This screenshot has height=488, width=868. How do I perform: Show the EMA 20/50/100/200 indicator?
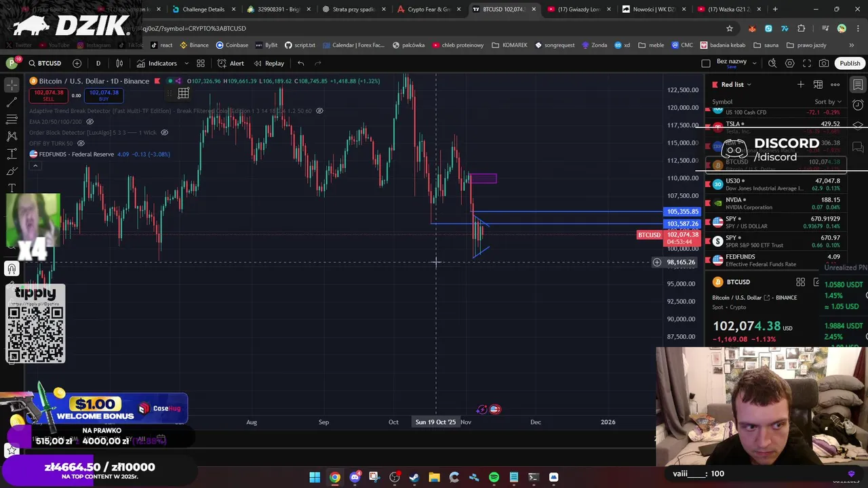tap(90, 121)
